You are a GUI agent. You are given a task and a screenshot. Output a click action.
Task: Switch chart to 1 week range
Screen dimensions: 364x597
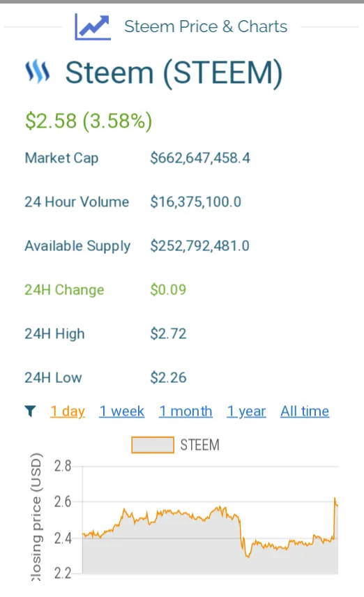pos(122,411)
